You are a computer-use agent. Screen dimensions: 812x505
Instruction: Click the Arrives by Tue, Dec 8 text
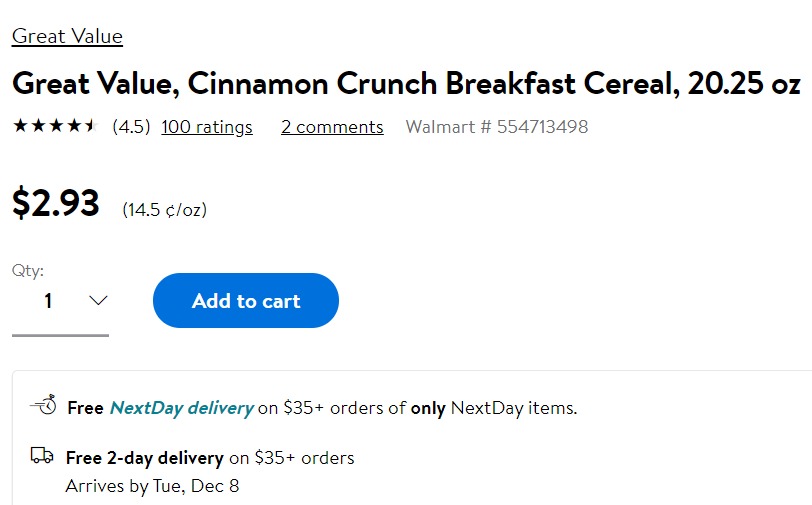click(x=152, y=486)
